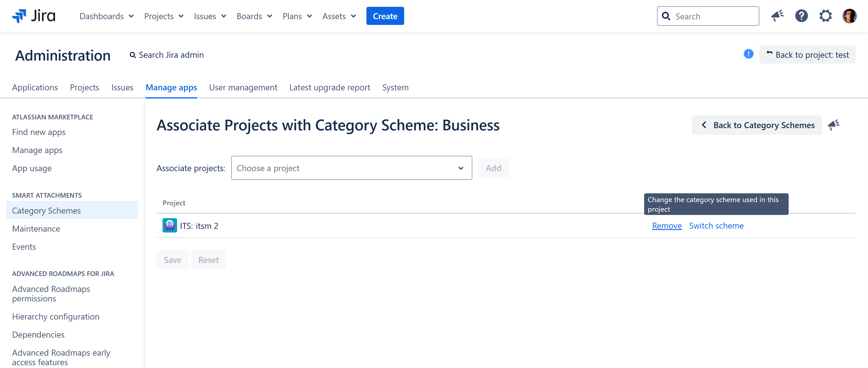Open Advanced Roadmaps permissions

pos(51,294)
